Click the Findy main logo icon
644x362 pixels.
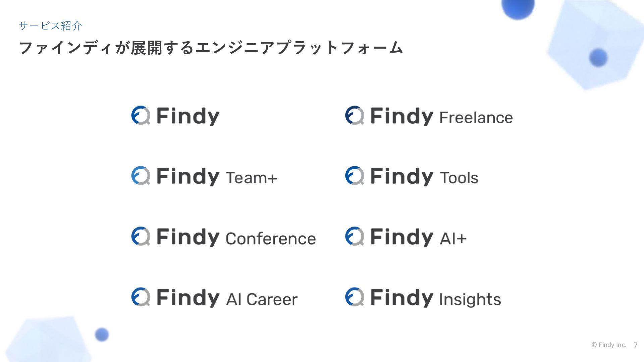tap(141, 115)
